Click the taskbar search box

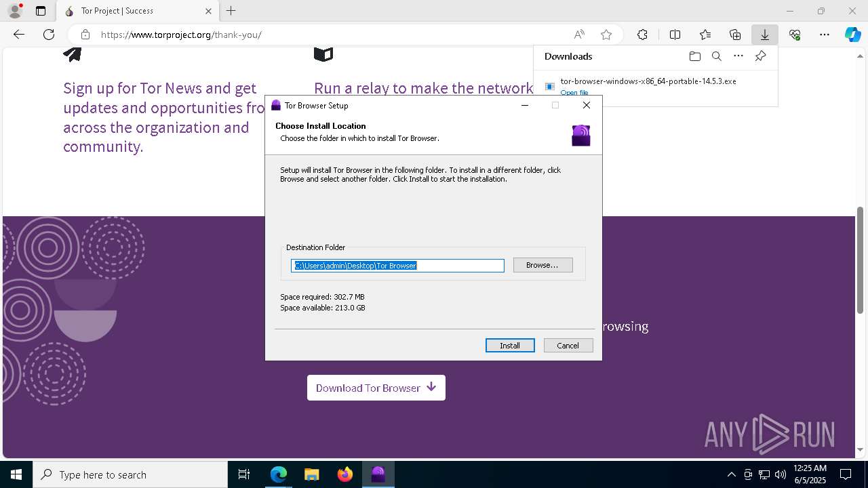click(130, 474)
